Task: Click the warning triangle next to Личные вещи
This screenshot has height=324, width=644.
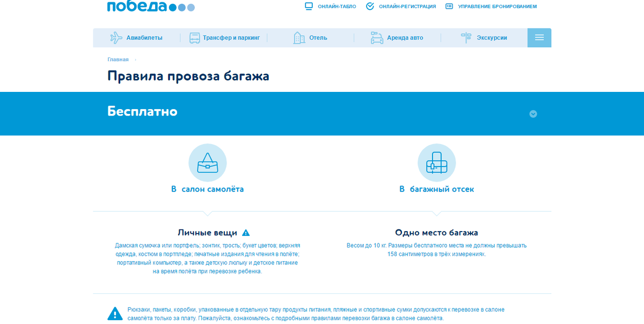Action: click(x=246, y=232)
